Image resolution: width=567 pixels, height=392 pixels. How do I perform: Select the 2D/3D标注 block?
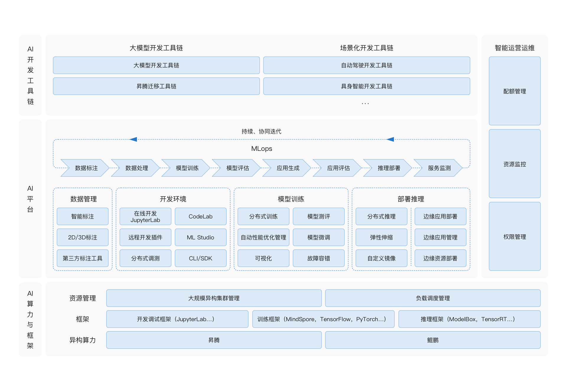82,237
